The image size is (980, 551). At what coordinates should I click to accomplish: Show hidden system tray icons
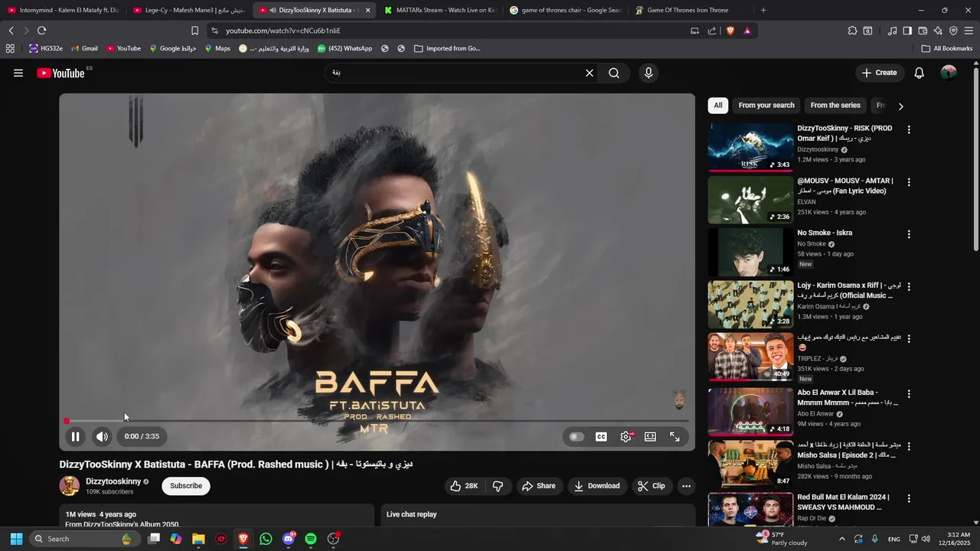click(x=841, y=539)
